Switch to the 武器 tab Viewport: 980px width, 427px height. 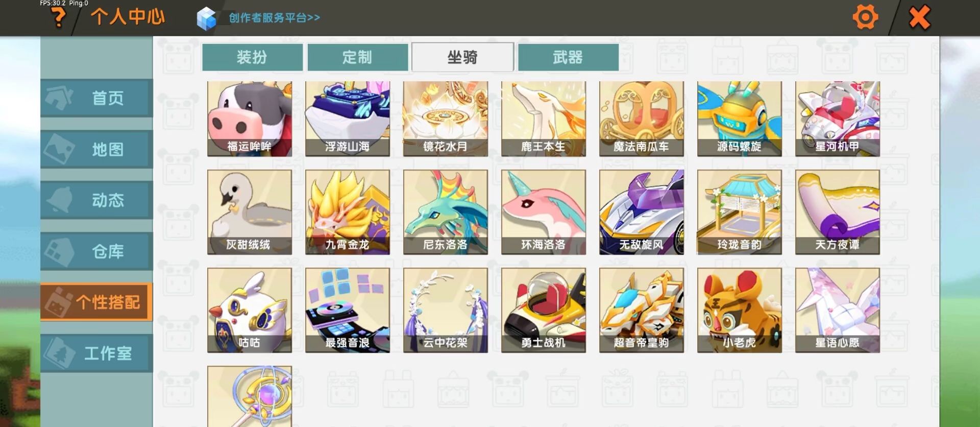pyautogui.click(x=568, y=57)
